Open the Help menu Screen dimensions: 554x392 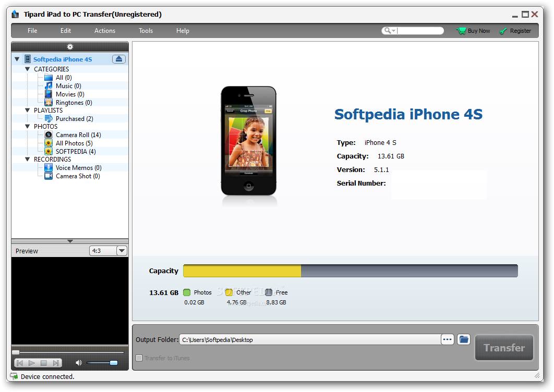click(183, 31)
